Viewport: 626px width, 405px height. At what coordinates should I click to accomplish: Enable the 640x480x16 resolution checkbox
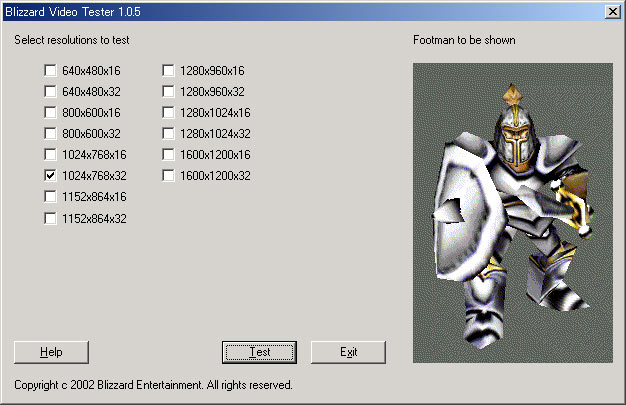(x=50, y=71)
